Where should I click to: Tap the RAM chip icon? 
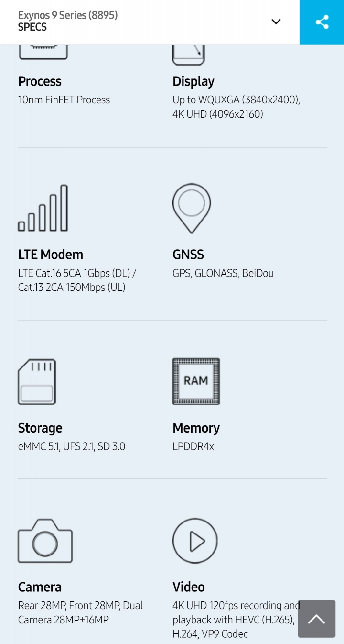tap(196, 381)
